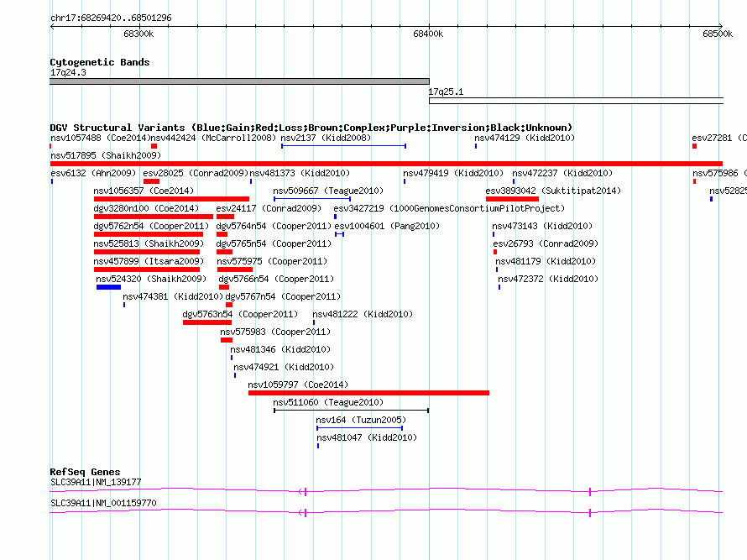Click esv24117 (Conrad2009) label

pos(269,208)
